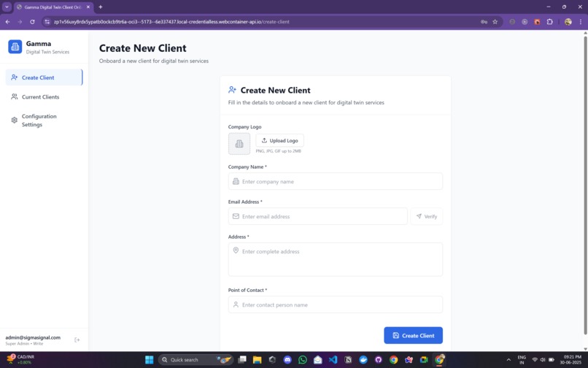This screenshot has width=588, height=368.
Task: Open the Create Client sidebar item
Action: 44,77
